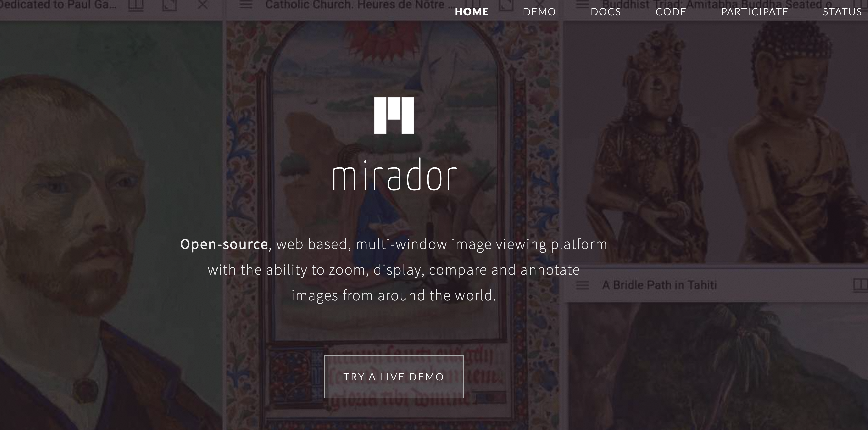868x430 pixels.
Task: Click the mirador wordmark title
Action: (394, 175)
